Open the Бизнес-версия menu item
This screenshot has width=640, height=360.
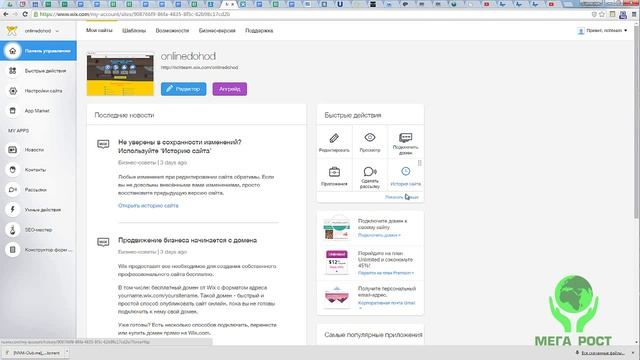217,31
